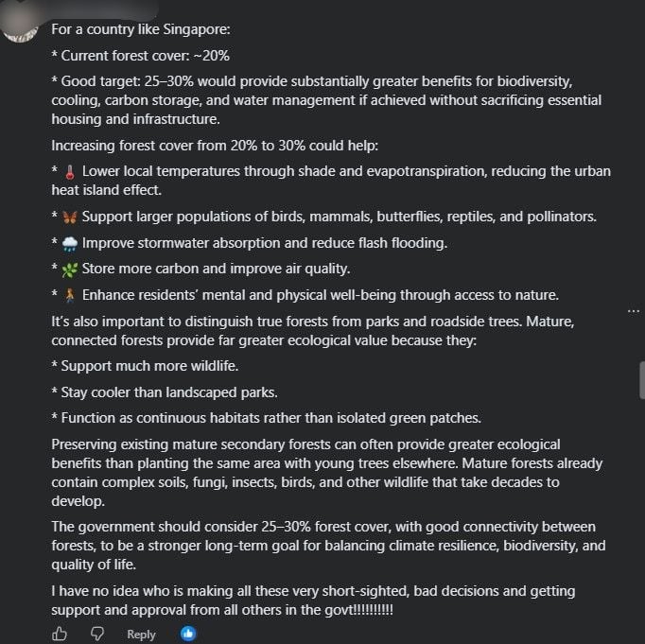Click the 'For a country like Singapore' line
This screenshot has height=644, width=645.
coord(141,29)
